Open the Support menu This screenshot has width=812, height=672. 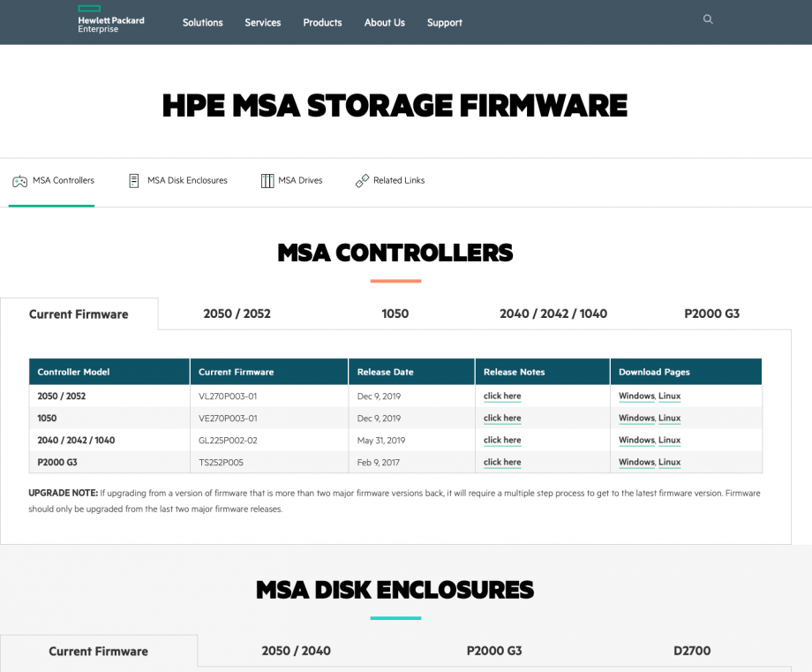[x=444, y=23]
